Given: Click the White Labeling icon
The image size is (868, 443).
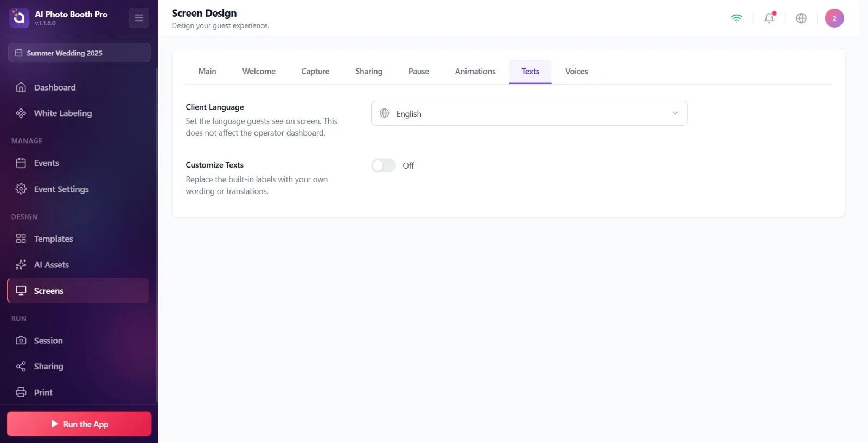Looking at the screenshot, I should click(x=21, y=113).
